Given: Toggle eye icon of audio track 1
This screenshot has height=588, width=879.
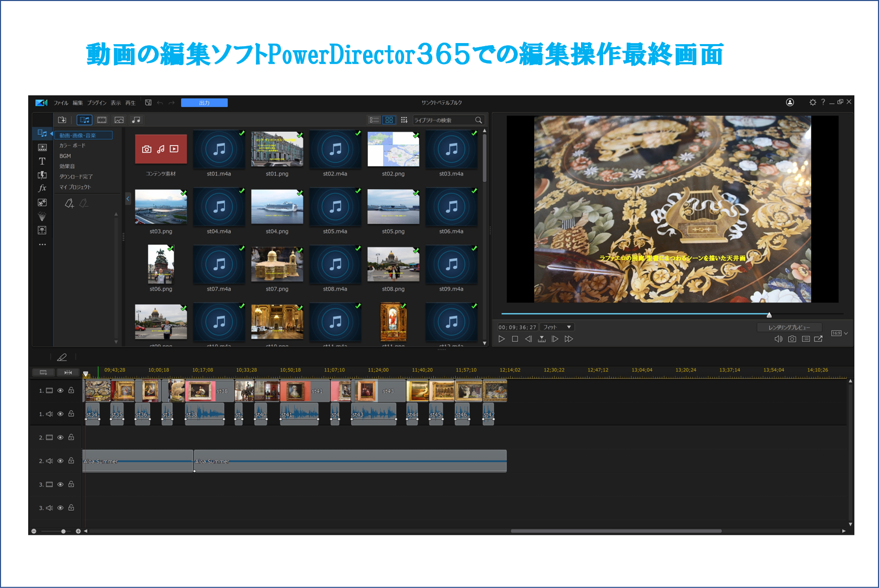Looking at the screenshot, I should [61, 414].
